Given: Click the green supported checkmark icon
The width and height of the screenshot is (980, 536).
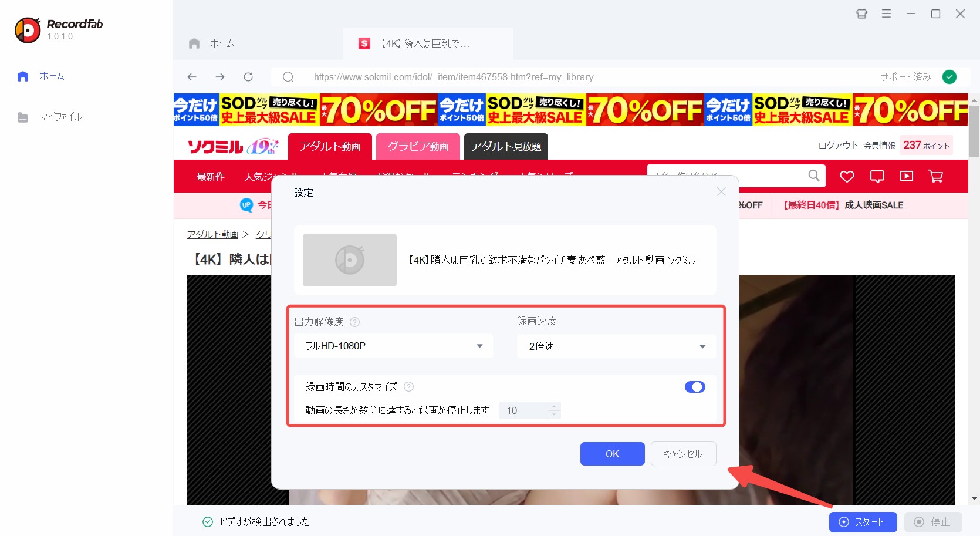Looking at the screenshot, I should 949,77.
